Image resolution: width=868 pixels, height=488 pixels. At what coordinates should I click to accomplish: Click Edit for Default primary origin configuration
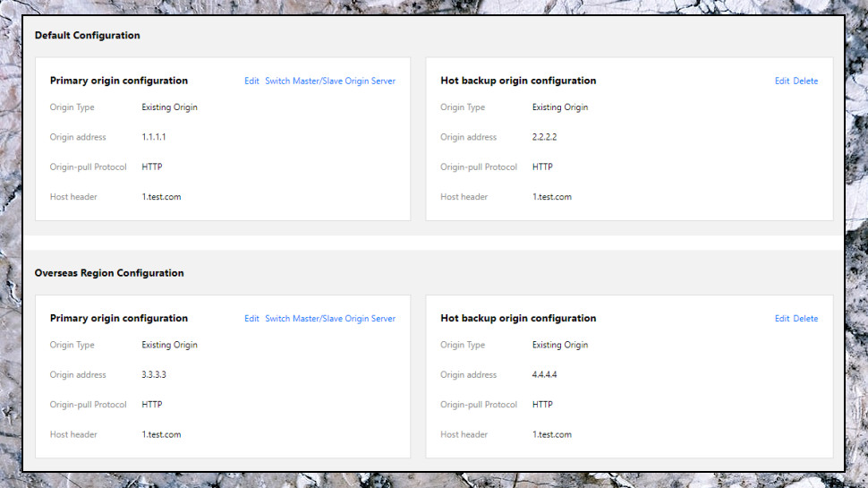click(x=251, y=81)
